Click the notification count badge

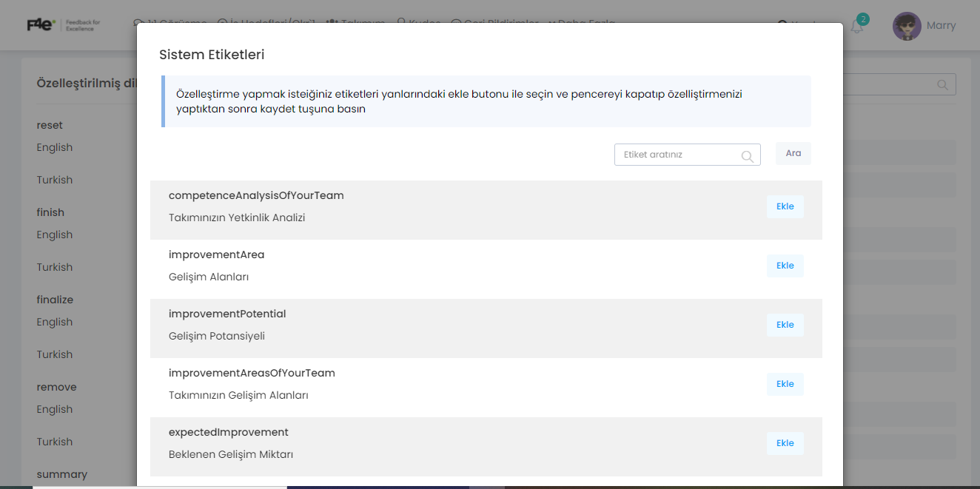pyautogui.click(x=863, y=19)
